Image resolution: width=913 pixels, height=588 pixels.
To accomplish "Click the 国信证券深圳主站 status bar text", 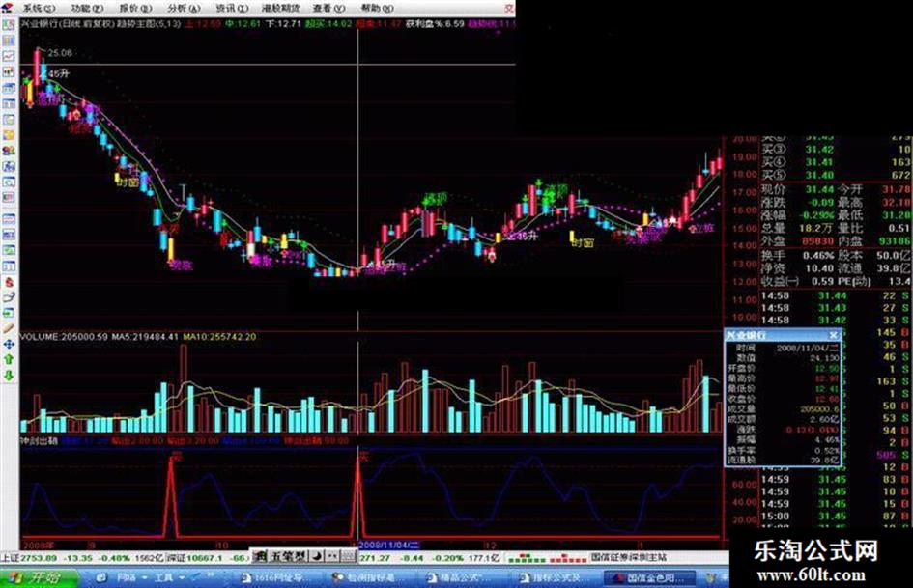I will [629, 558].
